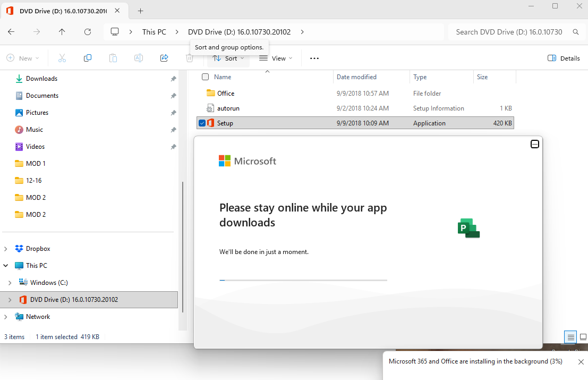The height and width of the screenshot is (380, 588).
Task: Open Pictures in the sidebar
Action: point(37,113)
